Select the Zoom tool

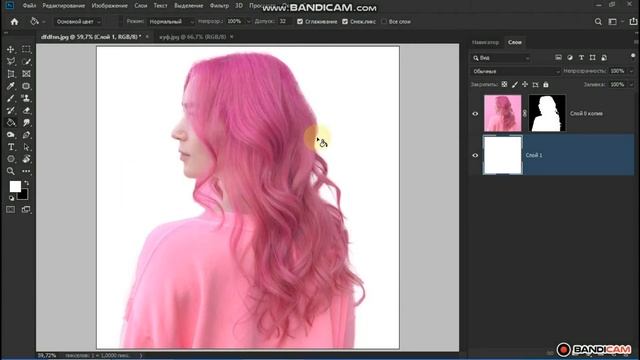(x=11, y=171)
